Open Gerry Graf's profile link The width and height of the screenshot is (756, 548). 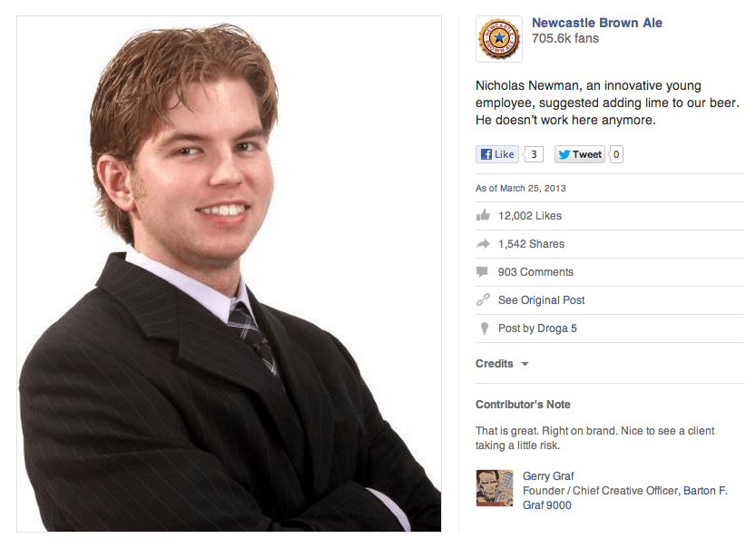click(x=548, y=476)
